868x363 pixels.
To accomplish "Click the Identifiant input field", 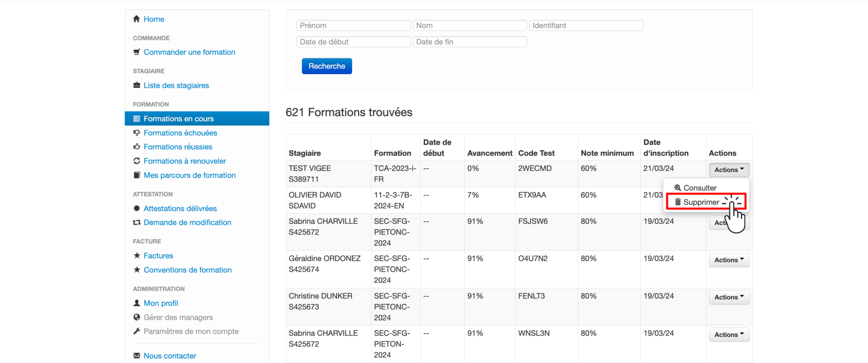I will tap(586, 25).
